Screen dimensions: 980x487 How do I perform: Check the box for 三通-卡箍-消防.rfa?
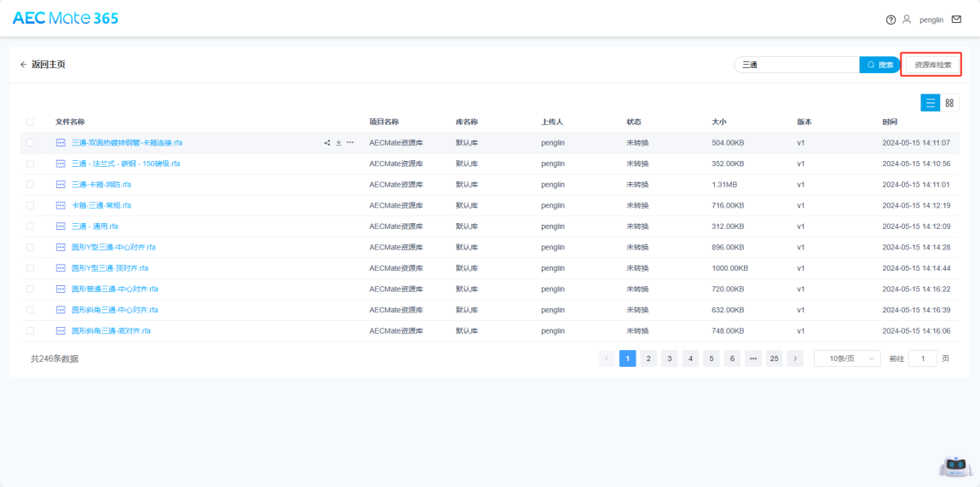pos(31,184)
